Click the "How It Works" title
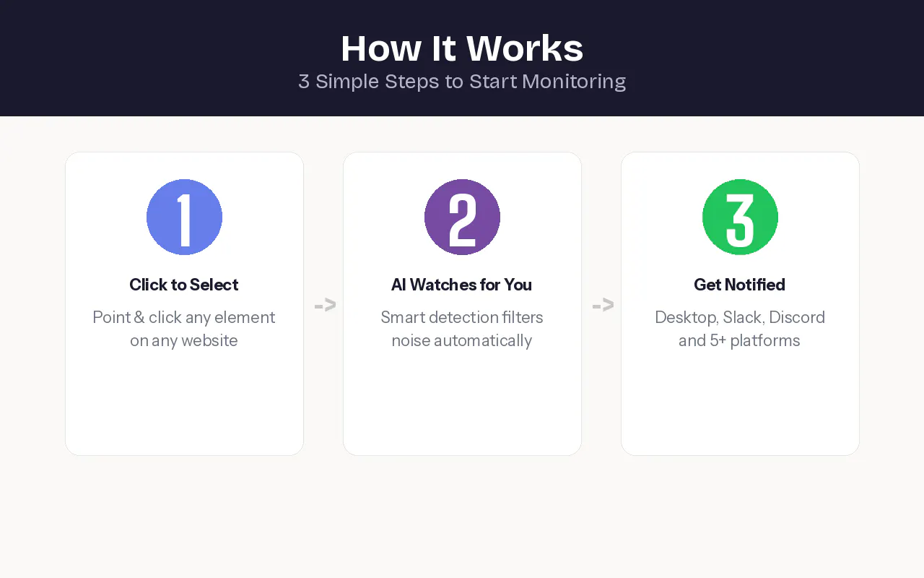Image resolution: width=924 pixels, height=578 pixels. (462, 48)
